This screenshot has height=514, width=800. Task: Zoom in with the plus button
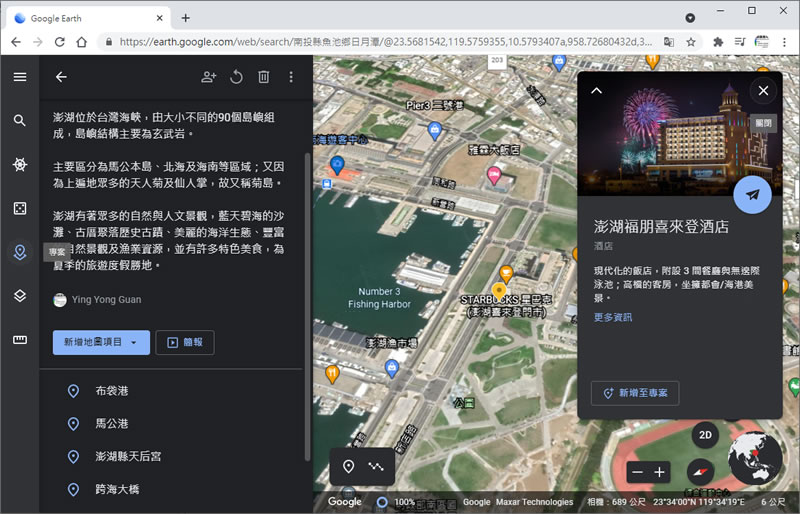coord(660,472)
